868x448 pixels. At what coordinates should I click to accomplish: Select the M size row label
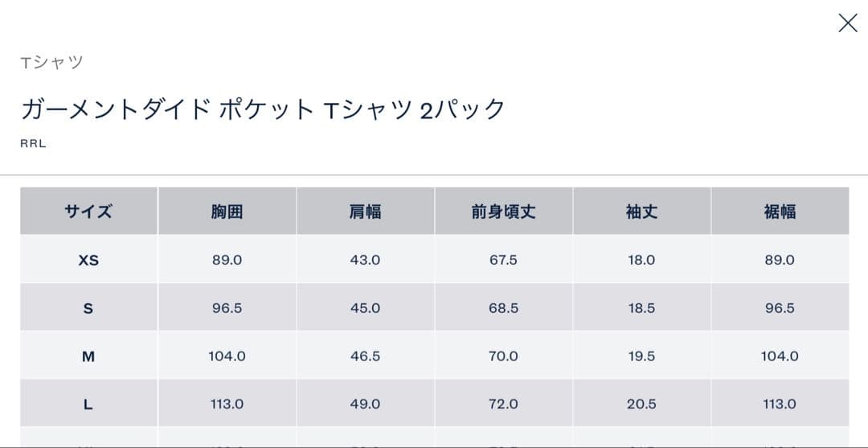coord(88,356)
